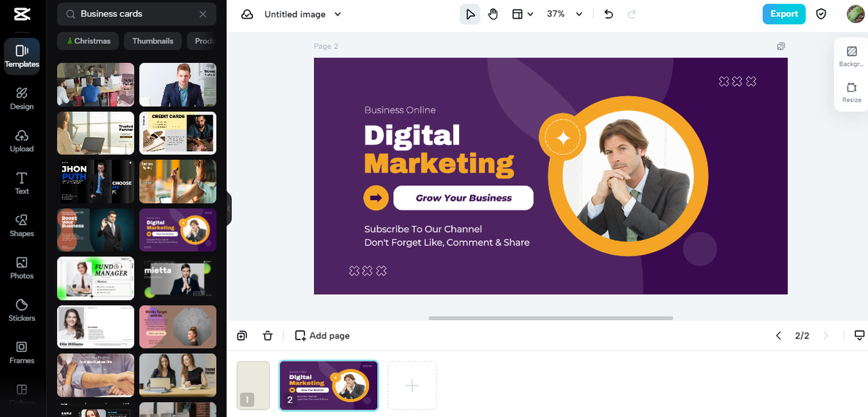Click the Export button
The height and width of the screenshot is (417, 868).
[x=784, y=14]
